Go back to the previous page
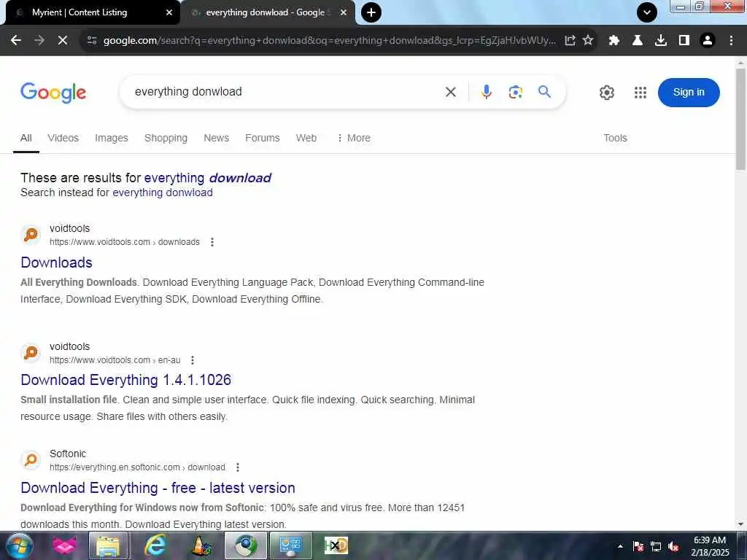This screenshot has height=560, width=747. point(16,41)
